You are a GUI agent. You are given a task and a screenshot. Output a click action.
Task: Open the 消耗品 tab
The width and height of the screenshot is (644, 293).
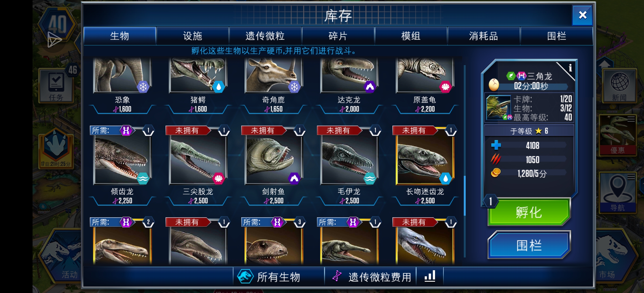coord(484,36)
